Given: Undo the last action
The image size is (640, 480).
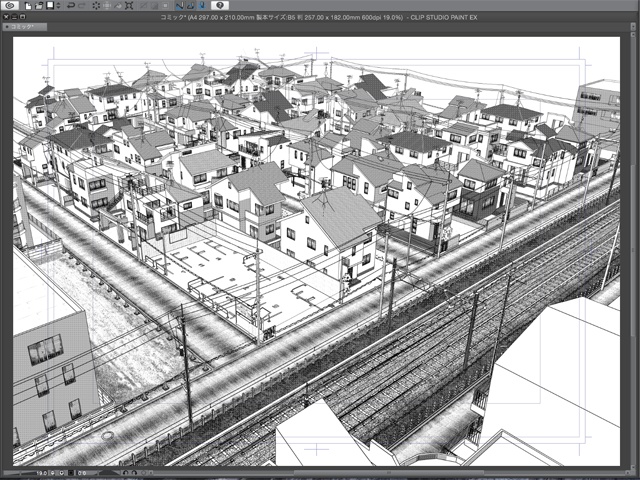Looking at the screenshot, I should (71, 6).
